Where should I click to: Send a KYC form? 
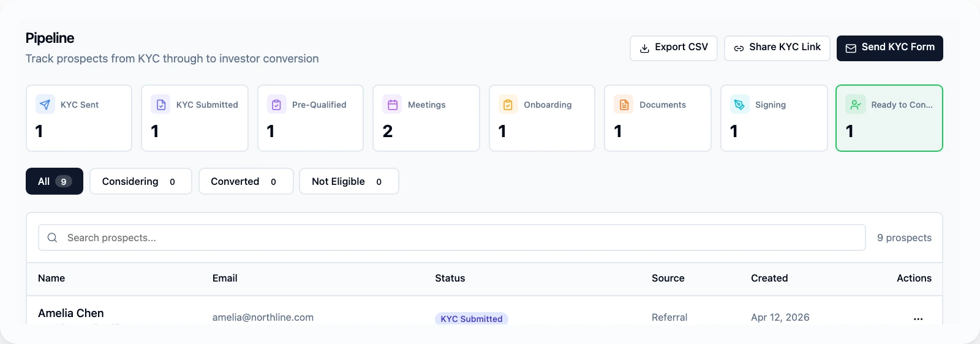(890, 48)
